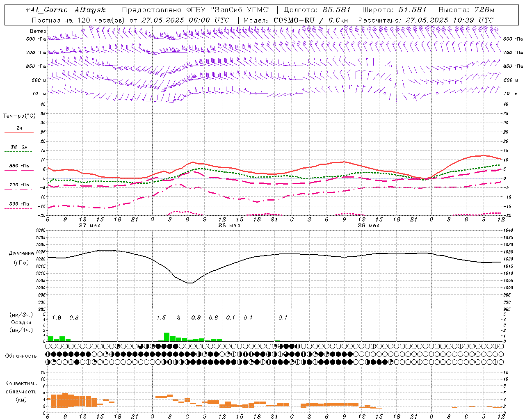
Task: Click the dotted pink 500 гПа temperature legend line
Action: coord(18,208)
